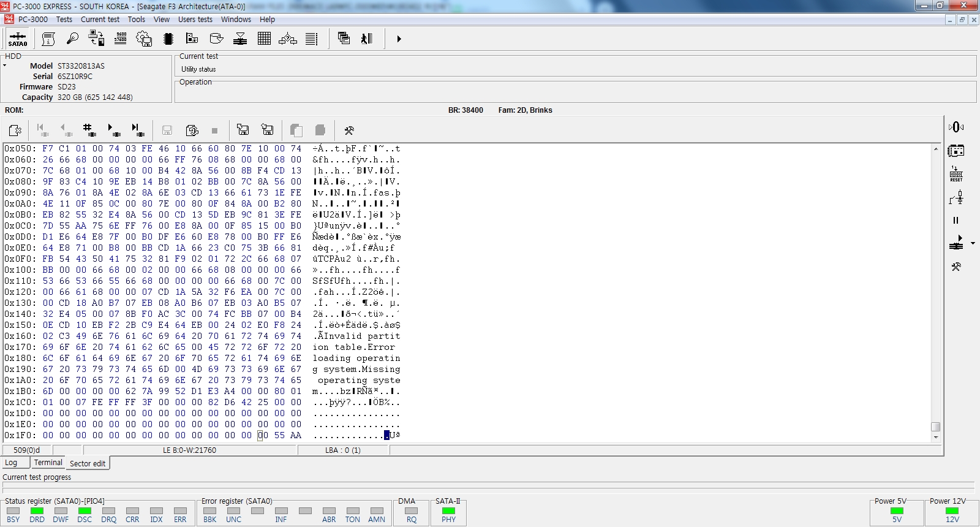Click the model value ST3320813AS
Viewport: 980px width, 527px height.
pyautogui.click(x=81, y=66)
